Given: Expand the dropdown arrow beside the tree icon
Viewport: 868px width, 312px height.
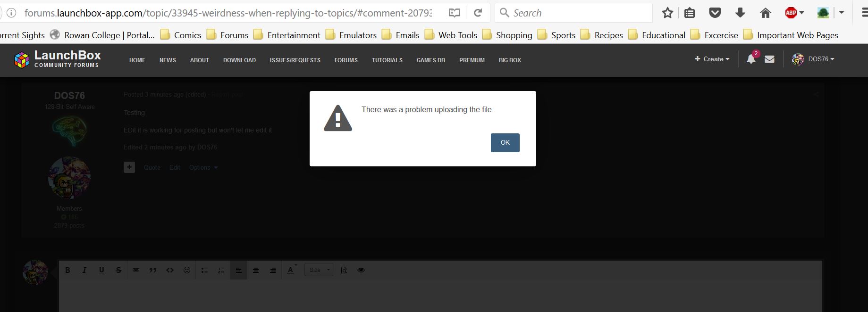Looking at the screenshot, I should point(842,13).
